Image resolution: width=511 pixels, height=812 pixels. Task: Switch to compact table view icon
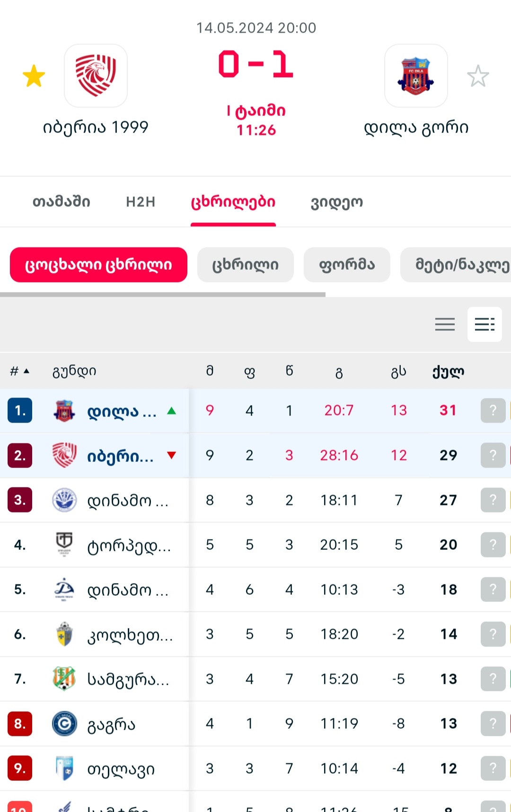tap(445, 325)
